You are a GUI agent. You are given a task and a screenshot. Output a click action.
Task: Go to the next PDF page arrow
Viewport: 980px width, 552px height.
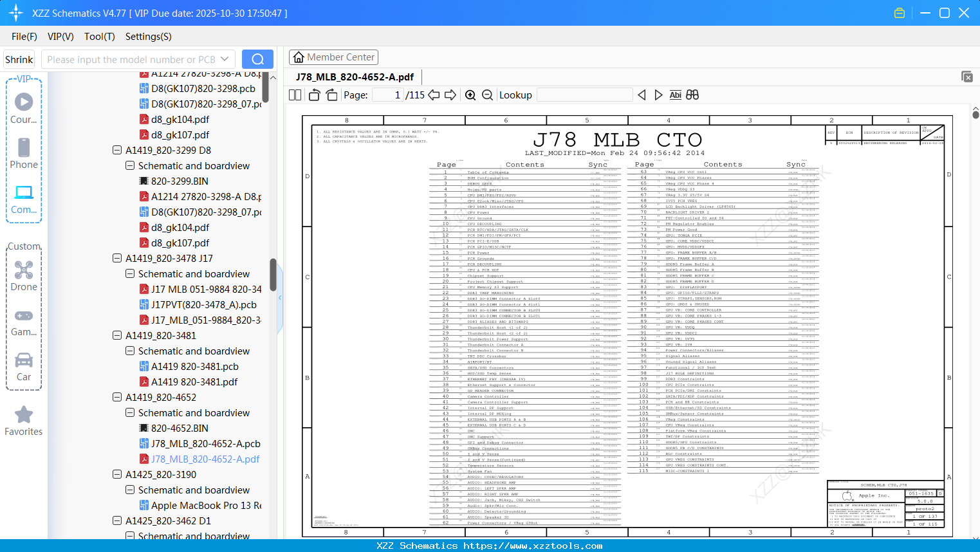point(450,95)
